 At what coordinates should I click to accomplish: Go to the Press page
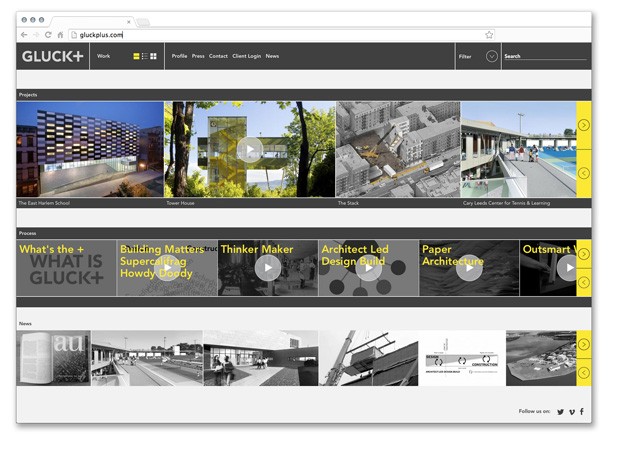click(198, 56)
